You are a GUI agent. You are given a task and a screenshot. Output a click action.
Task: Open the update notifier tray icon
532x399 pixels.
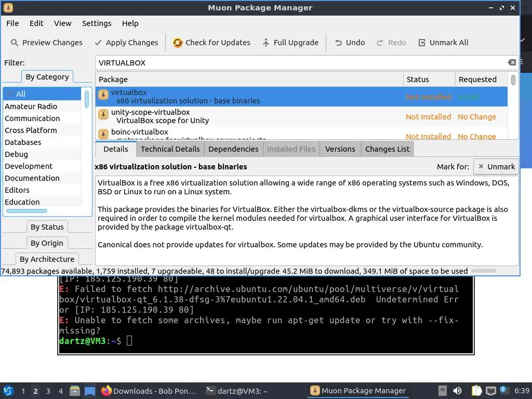pyautogui.click(x=503, y=390)
